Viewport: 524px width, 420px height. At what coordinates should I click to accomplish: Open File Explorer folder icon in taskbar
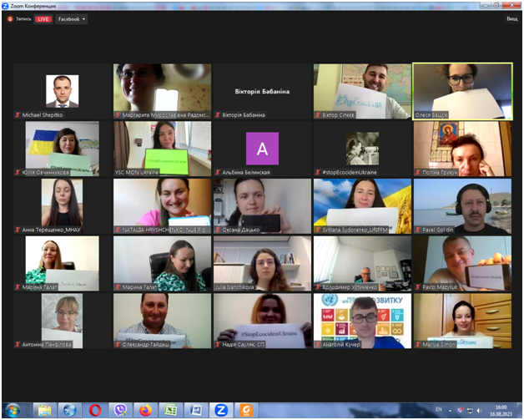[44, 410]
